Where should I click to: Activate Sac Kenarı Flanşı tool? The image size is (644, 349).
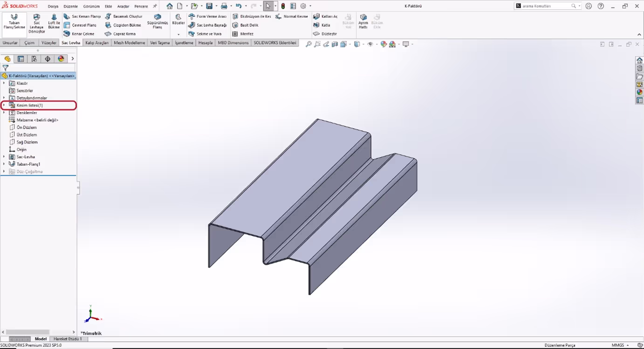pos(82,16)
